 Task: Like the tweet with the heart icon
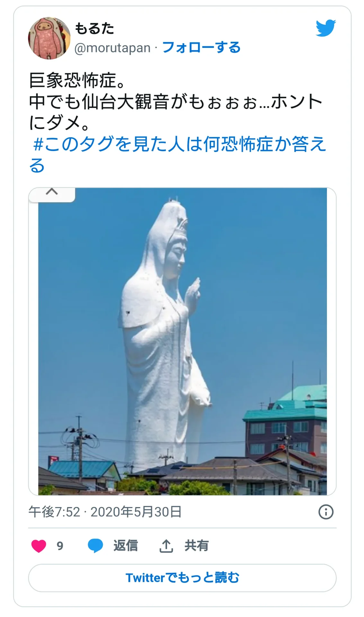[x=39, y=546]
